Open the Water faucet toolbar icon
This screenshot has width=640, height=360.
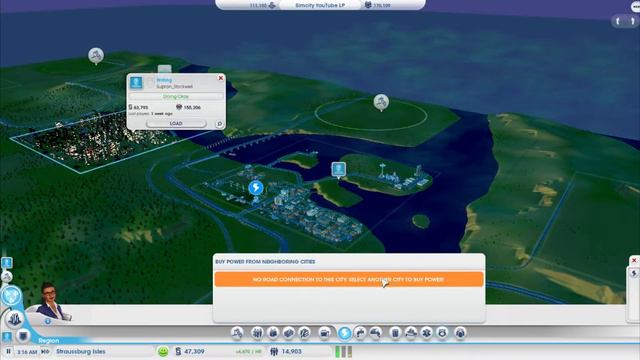[x=360, y=333]
